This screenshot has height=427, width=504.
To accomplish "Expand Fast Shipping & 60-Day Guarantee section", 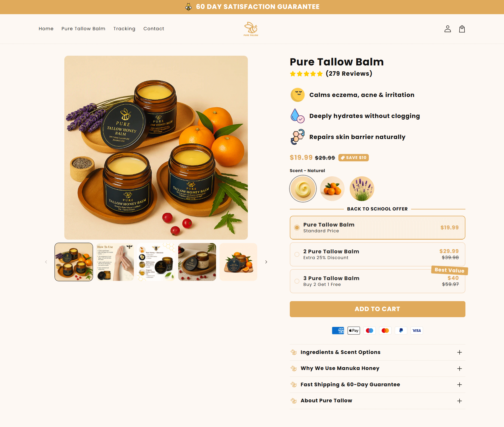I will pos(377,385).
